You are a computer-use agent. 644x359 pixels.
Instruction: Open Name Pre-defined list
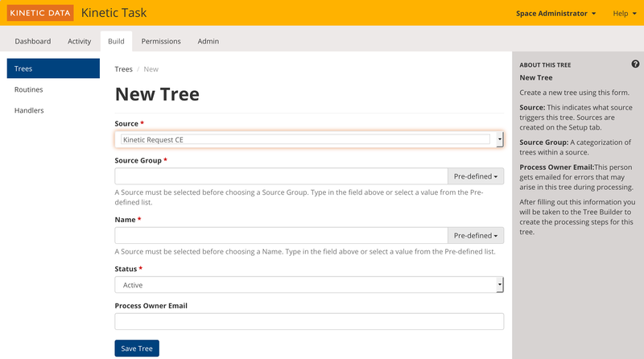[476, 235]
